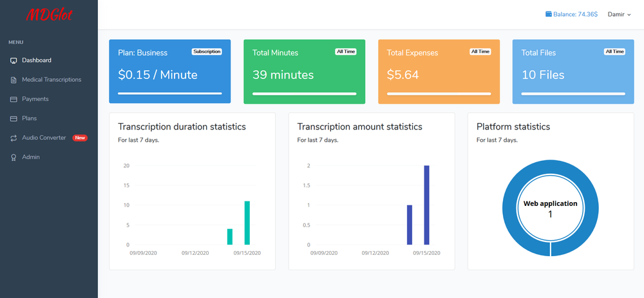Click the Total Expenses heading
This screenshot has width=644, height=298.
pyautogui.click(x=412, y=53)
